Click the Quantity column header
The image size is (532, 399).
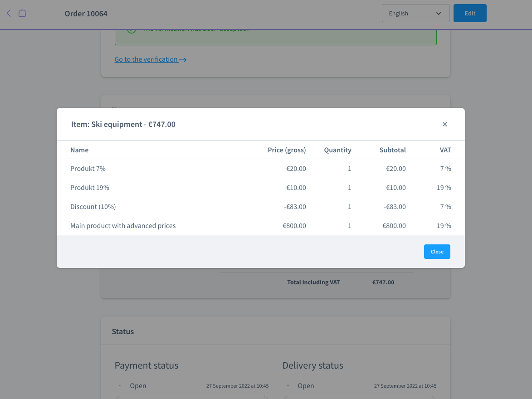(337, 150)
